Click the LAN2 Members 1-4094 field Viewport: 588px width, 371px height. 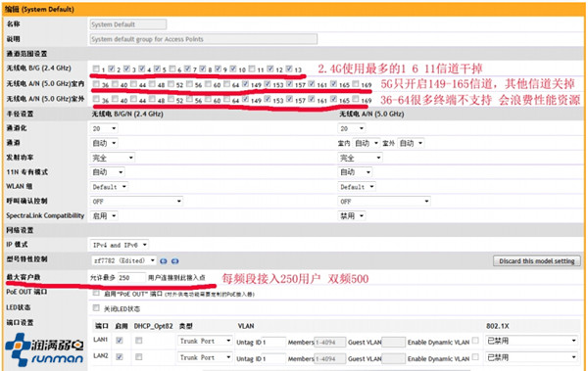[329, 358]
